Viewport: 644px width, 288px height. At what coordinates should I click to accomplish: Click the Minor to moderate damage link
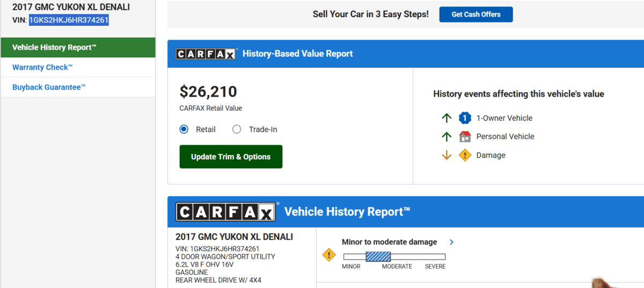click(x=389, y=242)
